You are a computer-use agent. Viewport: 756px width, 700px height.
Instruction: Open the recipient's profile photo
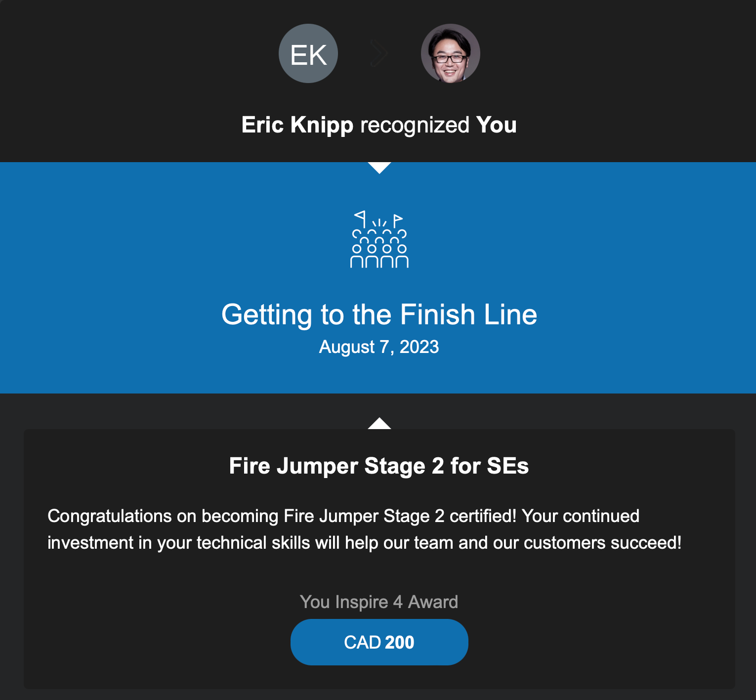tap(450, 53)
